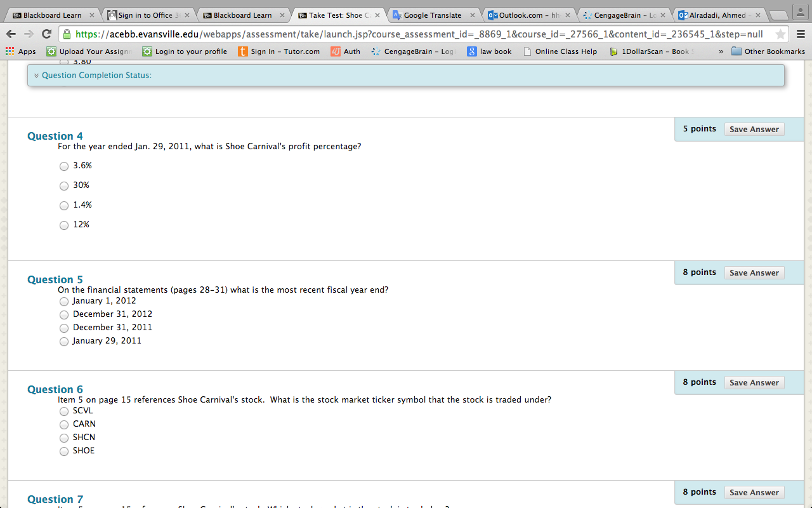
Task: Open the Sign In - Tutor.com bookmark
Action: coord(278,51)
